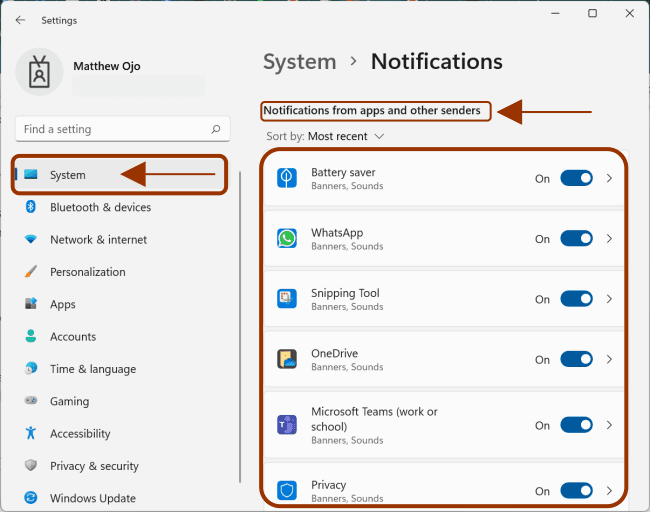Screen dimensions: 650x512
Task: Click the search magnifier icon
Action: point(216,129)
